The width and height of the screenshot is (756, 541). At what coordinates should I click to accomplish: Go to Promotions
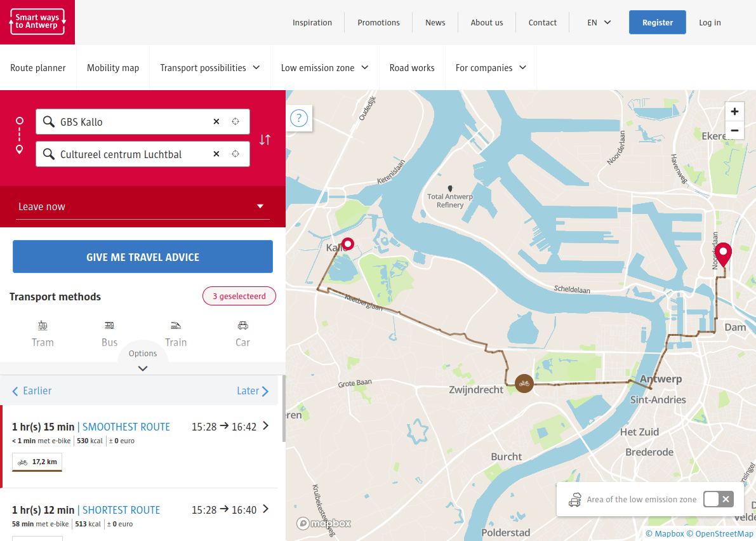[x=378, y=22]
